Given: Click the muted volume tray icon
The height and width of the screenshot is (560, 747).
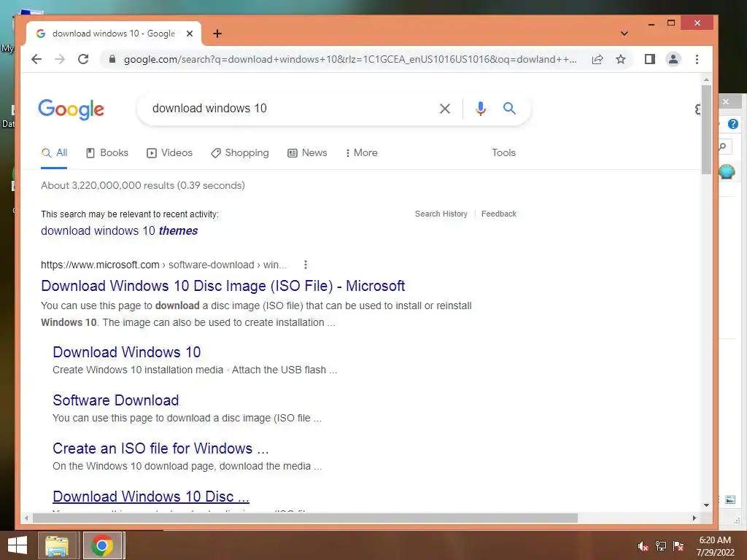Looking at the screenshot, I should 643,546.
